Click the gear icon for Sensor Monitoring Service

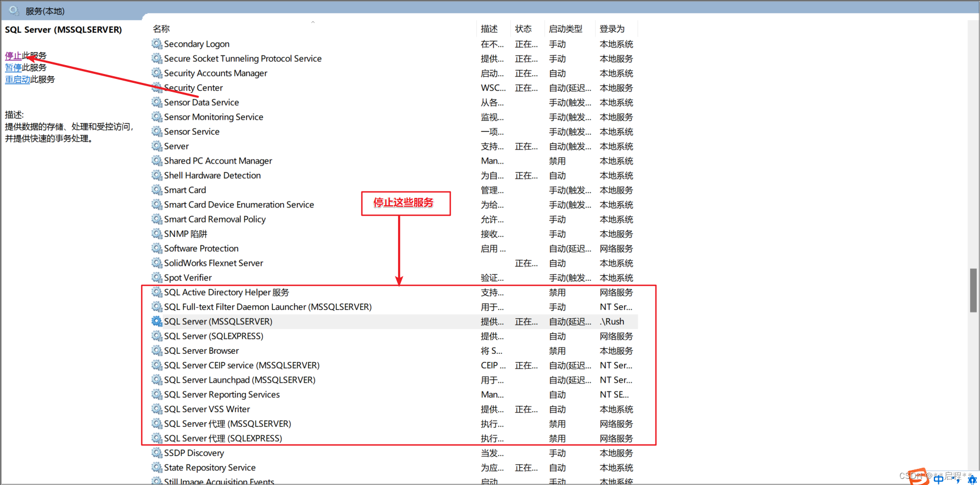pos(157,117)
